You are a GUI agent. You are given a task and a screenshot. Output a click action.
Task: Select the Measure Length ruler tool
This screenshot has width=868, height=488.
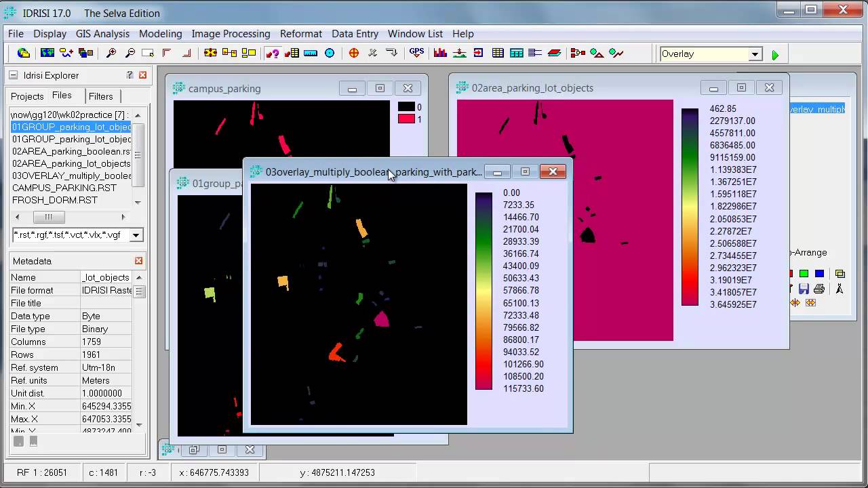[x=311, y=53]
